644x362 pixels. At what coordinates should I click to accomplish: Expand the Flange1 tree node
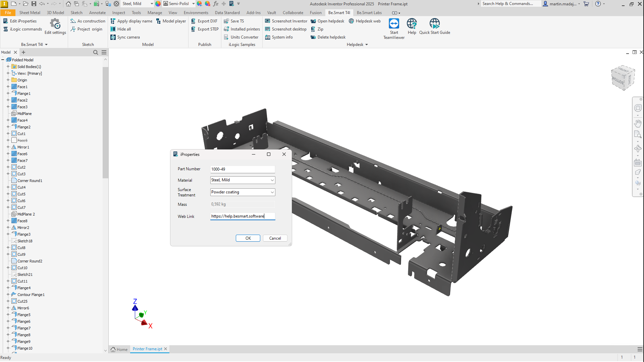pyautogui.click(x=8, y=94)
